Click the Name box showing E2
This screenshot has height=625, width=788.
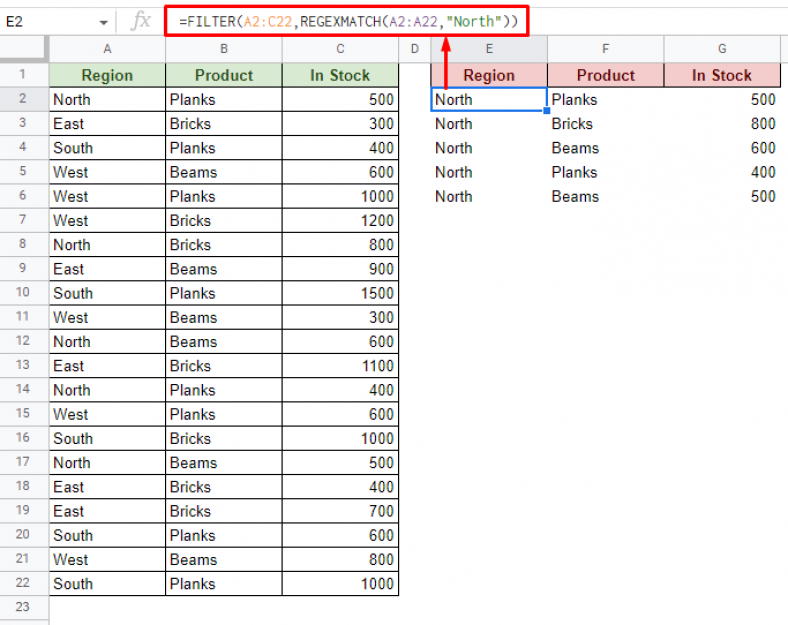pos(50,21)
